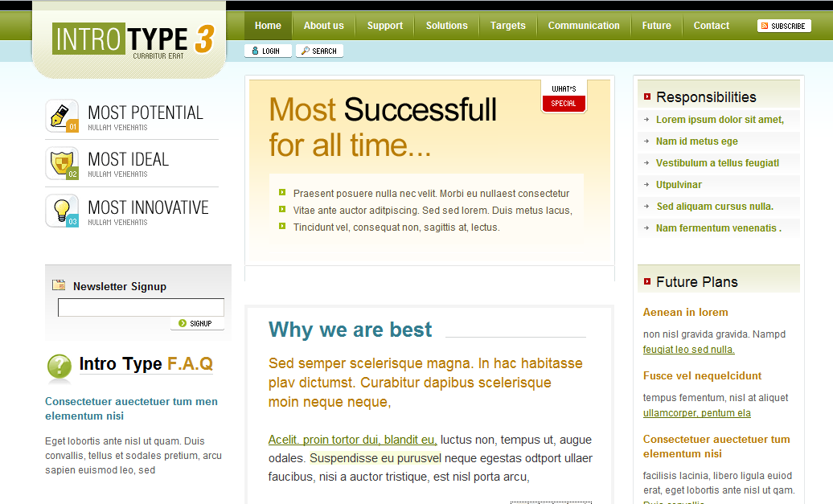Image resolution: width=833 pixels, height=504 pixels.
Task: Navigate to Solutions
Action: coord(447,26)
